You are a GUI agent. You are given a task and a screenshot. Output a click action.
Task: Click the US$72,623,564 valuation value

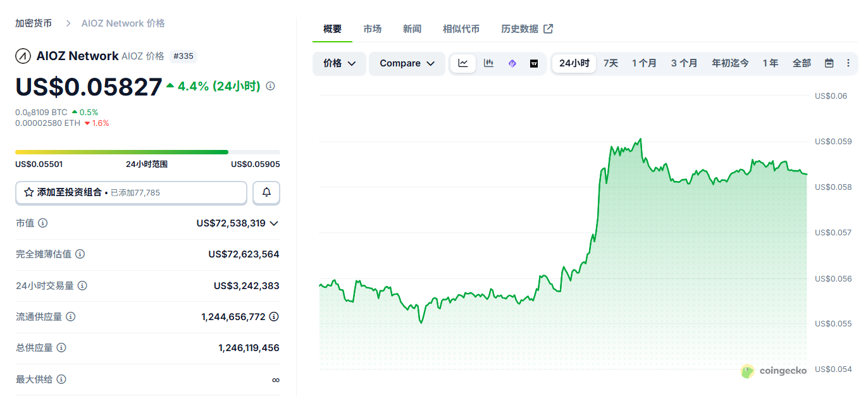[244, 254]
